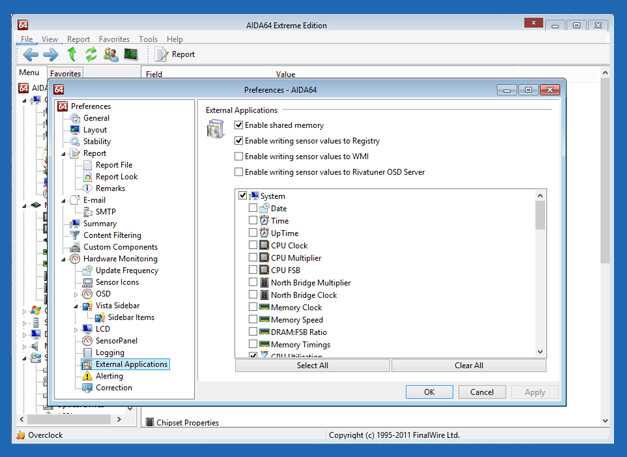Check the CPU Clock item checkbox

pyautogui.click(x=253, y=245)
